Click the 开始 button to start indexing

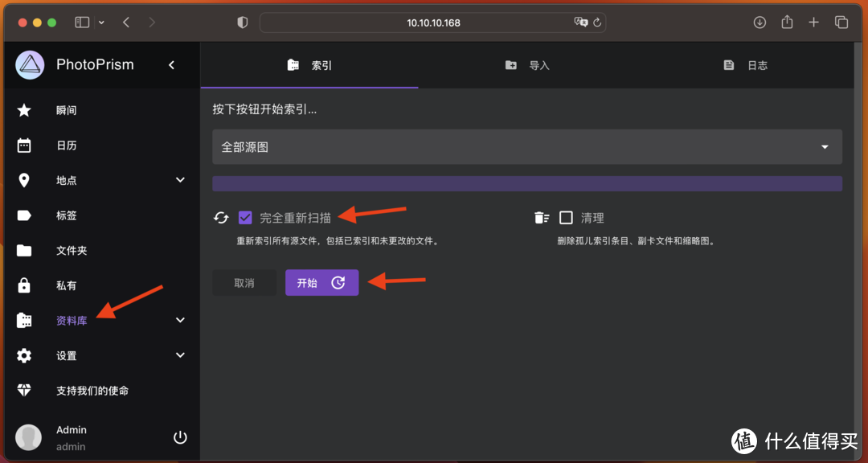321,283
